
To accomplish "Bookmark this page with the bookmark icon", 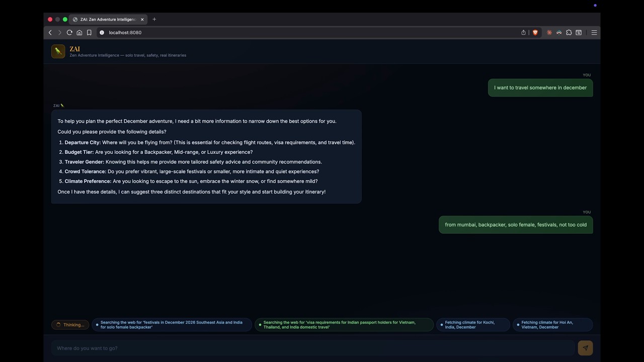I will click(89, 33).
